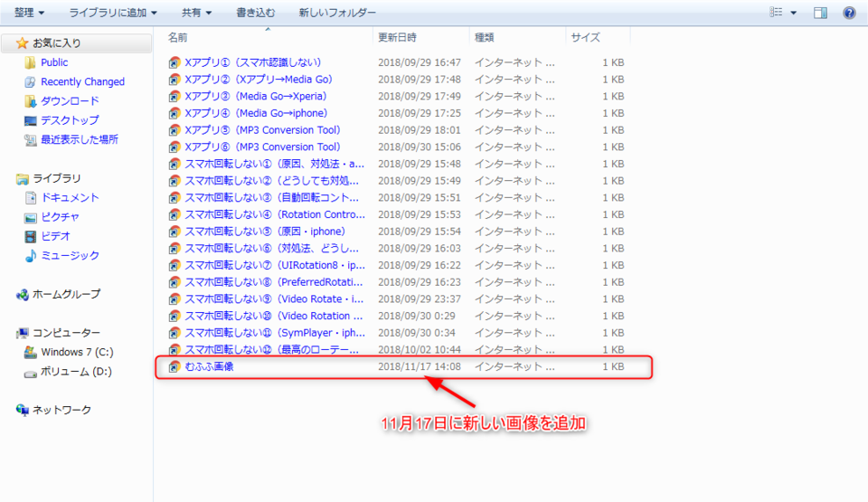Screen dimensions: 868x502
Task: Click date 2018/09/29 16:47
Action: click(419, 62)
